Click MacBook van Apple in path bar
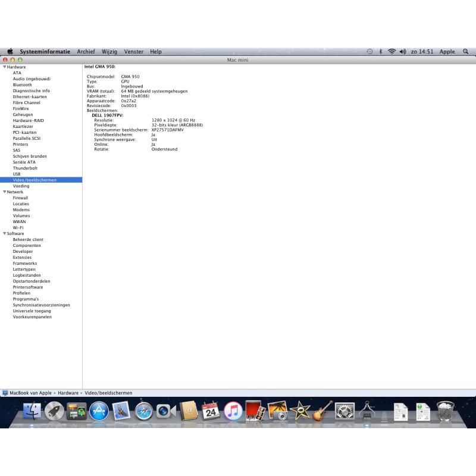Viewport: 476px width, 476px height. tap(31, 393)
